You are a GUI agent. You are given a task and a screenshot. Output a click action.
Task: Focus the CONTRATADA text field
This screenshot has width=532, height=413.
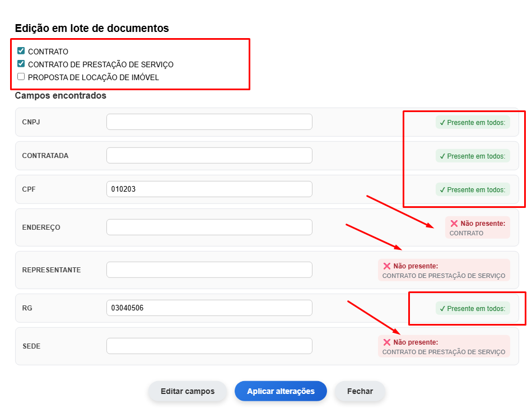coord(209,156)
